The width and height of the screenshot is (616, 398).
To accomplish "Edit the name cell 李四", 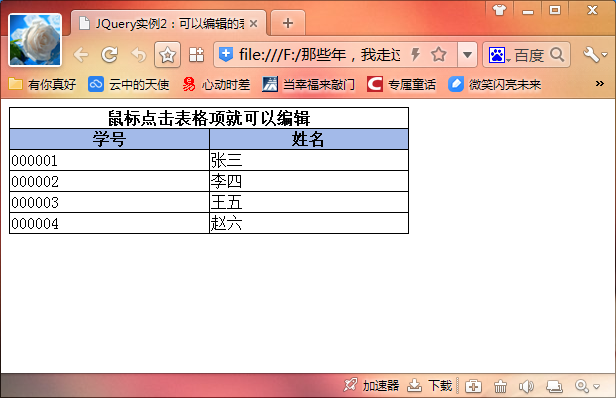I will 309,182.
